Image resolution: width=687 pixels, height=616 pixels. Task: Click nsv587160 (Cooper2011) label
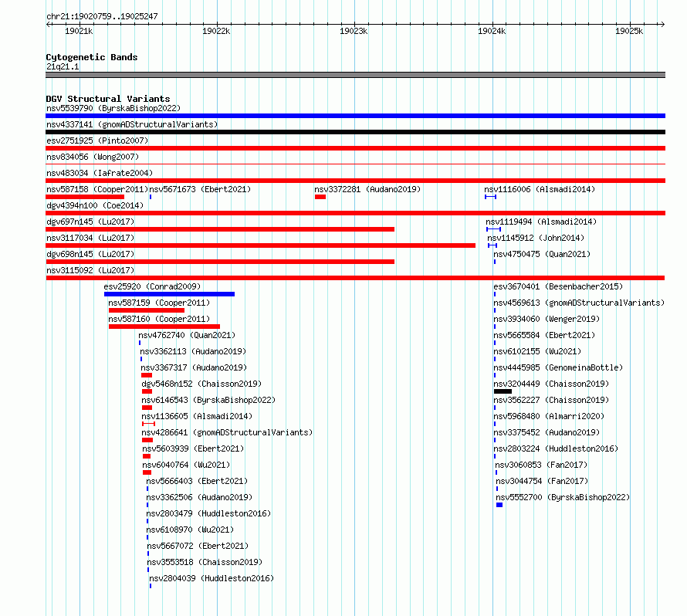(159, 319)
